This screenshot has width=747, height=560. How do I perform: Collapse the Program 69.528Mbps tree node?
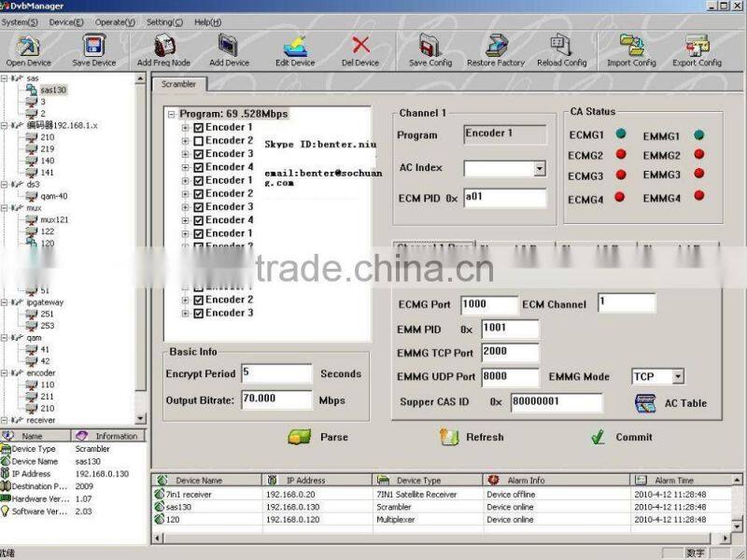[x=172, y=115]
